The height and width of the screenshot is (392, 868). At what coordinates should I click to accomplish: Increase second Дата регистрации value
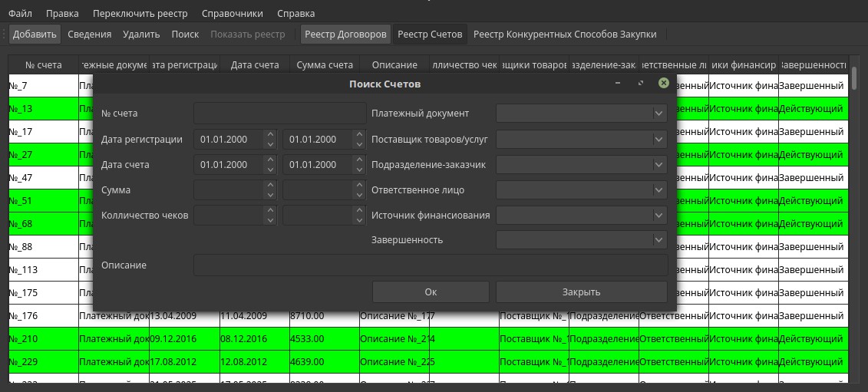click(359, 134)
